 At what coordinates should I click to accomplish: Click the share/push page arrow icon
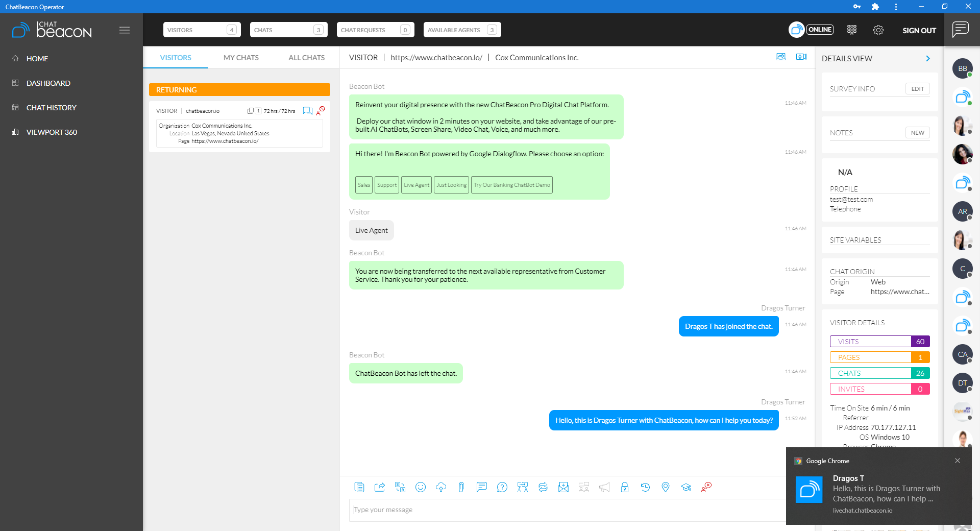tap(380, 487)
